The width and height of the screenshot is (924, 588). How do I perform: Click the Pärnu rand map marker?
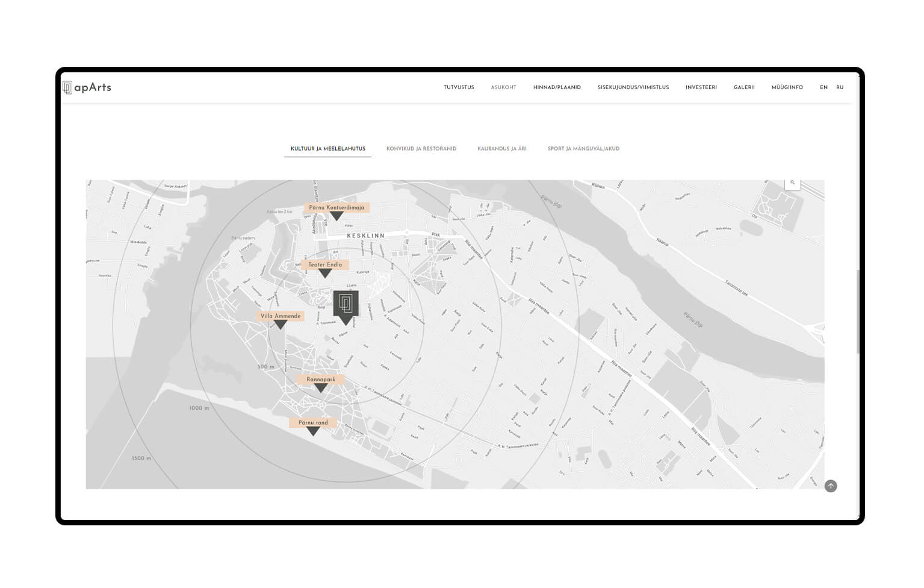(313, 427)
